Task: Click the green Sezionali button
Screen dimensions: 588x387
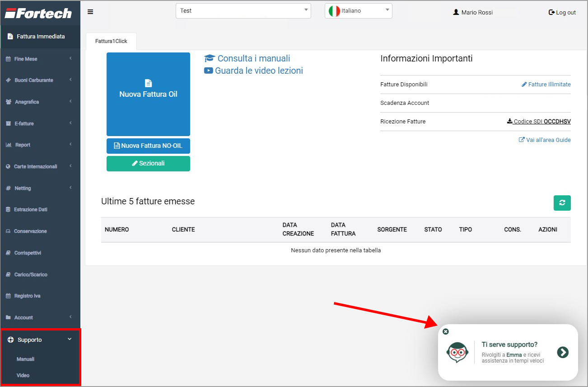Action: coord(148,163)
